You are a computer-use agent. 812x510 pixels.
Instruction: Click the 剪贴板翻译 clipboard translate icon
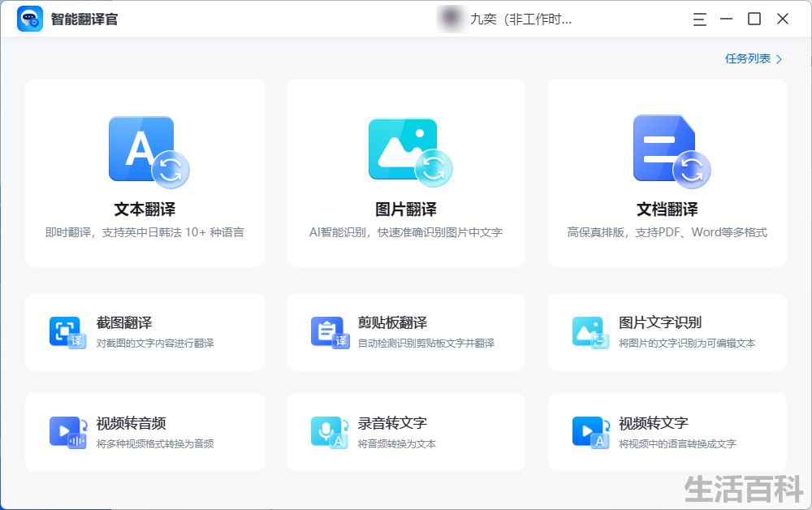click(x=330, y=332)
